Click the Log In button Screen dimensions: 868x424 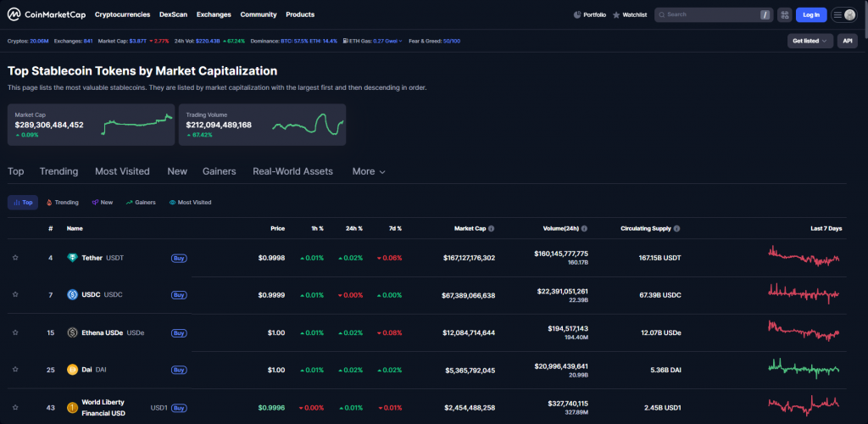tap(811, 15)
